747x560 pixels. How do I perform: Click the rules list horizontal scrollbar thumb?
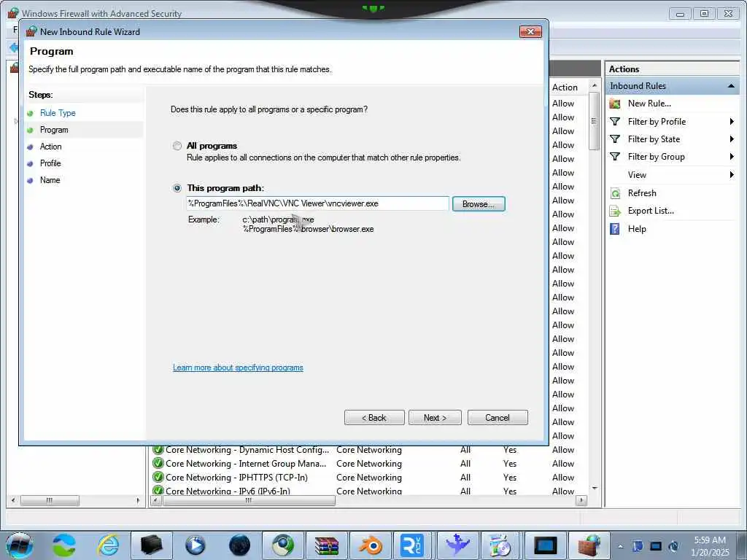pyautogui.click(x=249, y=500)
